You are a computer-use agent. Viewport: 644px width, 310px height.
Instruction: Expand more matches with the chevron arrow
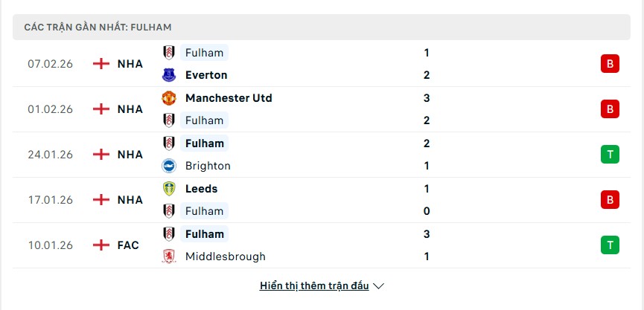379,286
